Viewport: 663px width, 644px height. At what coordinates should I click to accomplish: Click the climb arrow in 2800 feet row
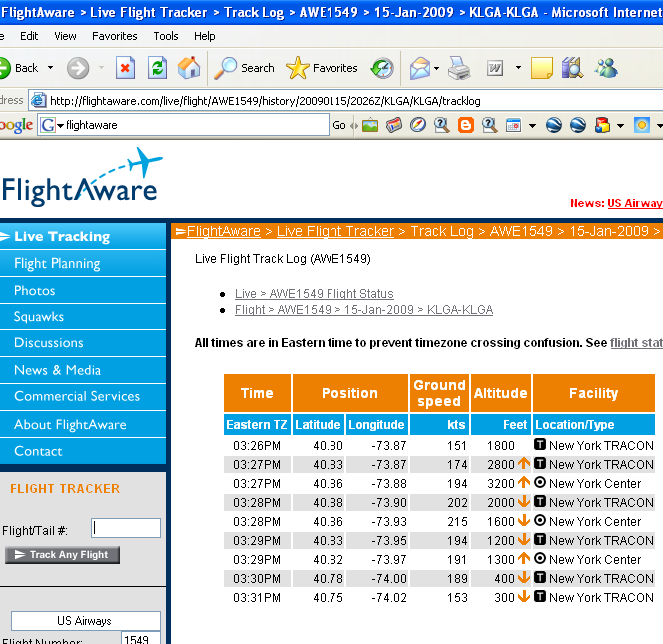pos(524,464)
